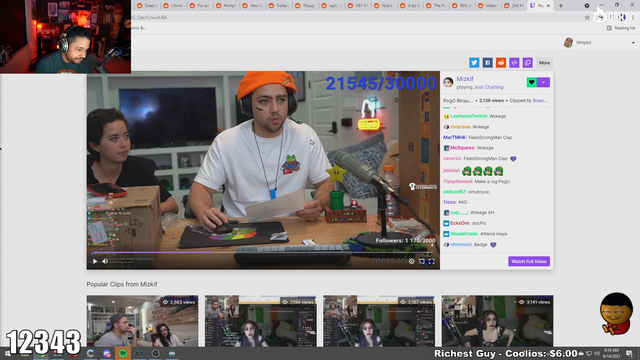The height and width of the screenshot is (360, 640).
Task: Share clip on Twitter icon
Action: pyautogui.click(x=474, y=62)
